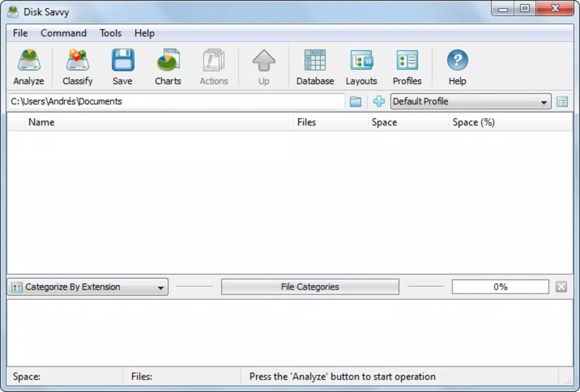Add another directory with plus icon
This screenshot has height=392, width=580.
click(x=379, y=101)
